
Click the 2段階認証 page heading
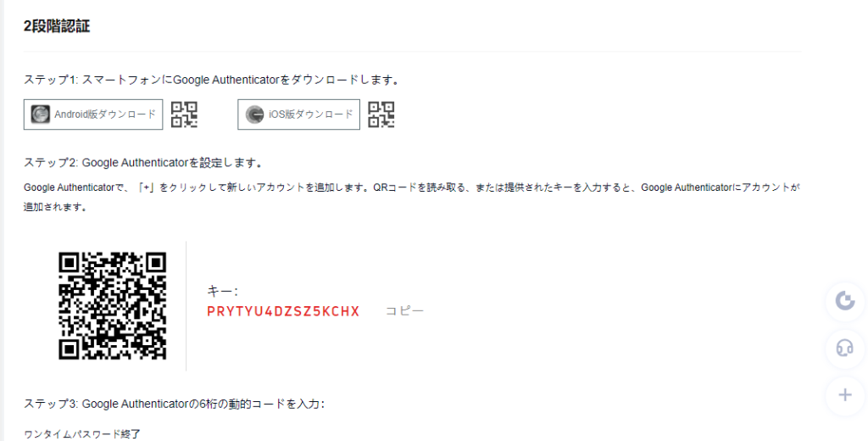click(57, 26)
